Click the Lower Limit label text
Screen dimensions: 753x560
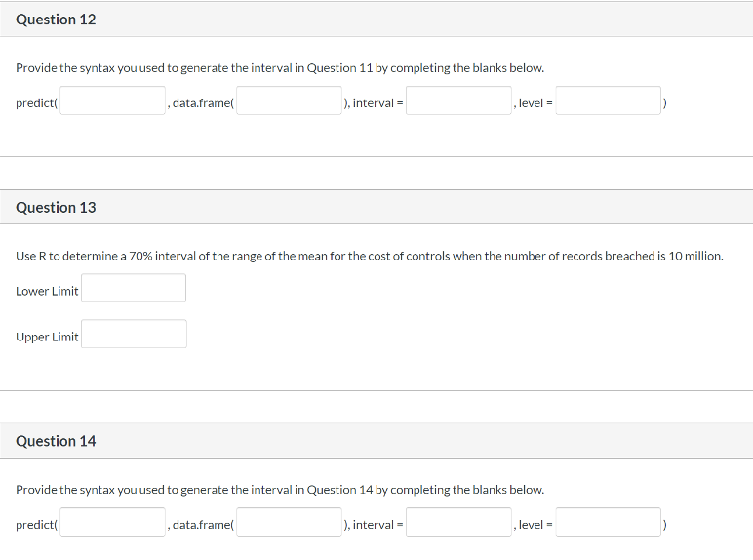[x=47, y=291]
